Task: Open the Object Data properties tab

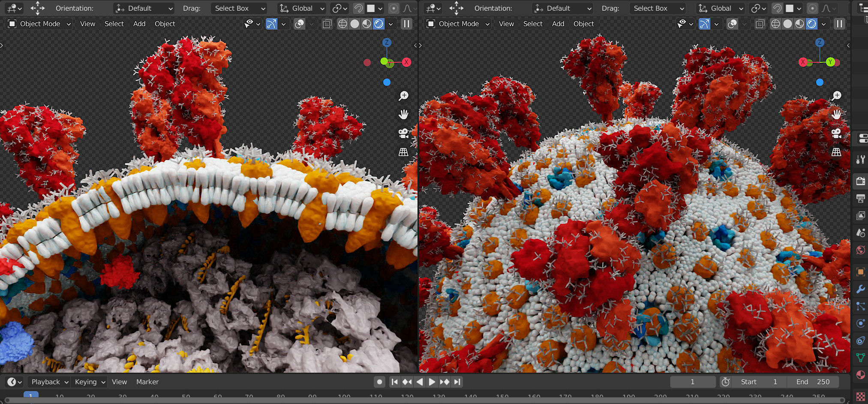Action: (860, 358)
